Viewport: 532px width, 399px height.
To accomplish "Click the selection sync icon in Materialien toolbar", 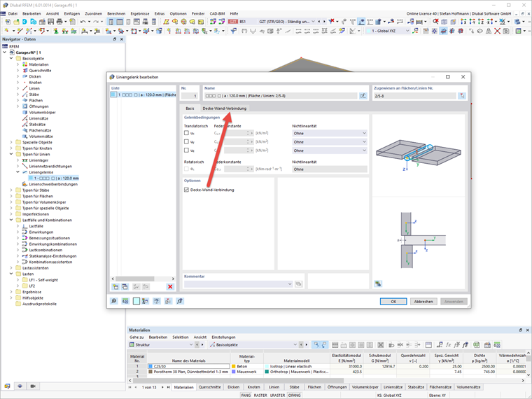I will pos(316,344).
